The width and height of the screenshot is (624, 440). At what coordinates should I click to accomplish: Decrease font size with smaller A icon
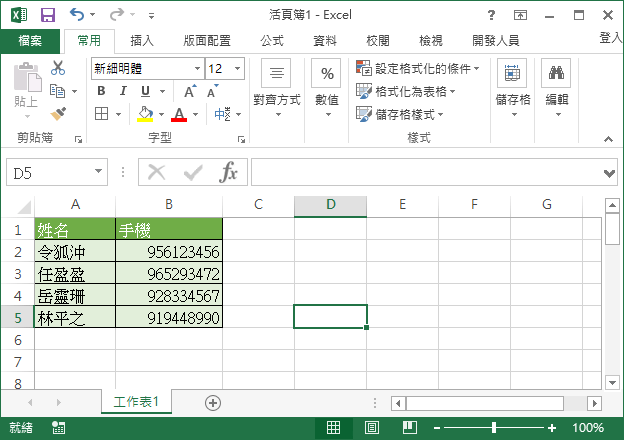click(212, 92)
